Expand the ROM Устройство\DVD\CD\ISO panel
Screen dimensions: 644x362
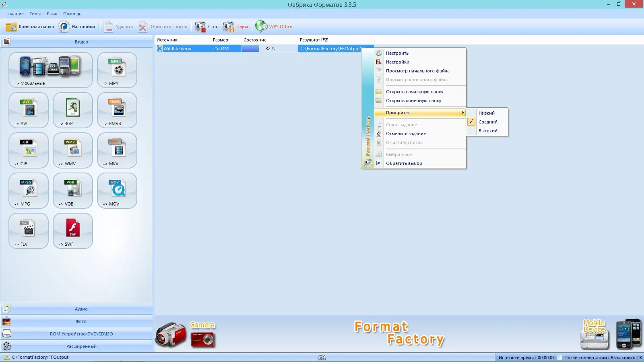[x=76, y=334]
